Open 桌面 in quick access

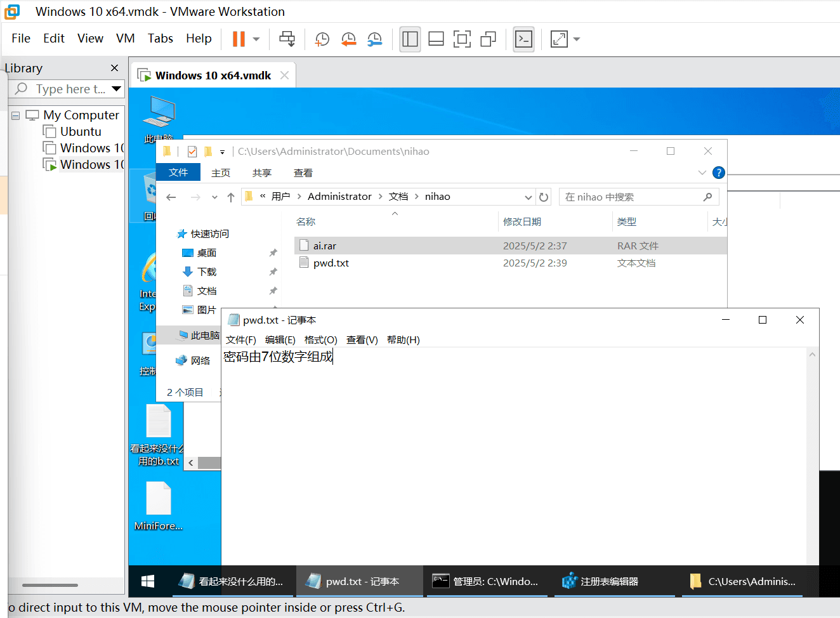(x=200, y=253)
